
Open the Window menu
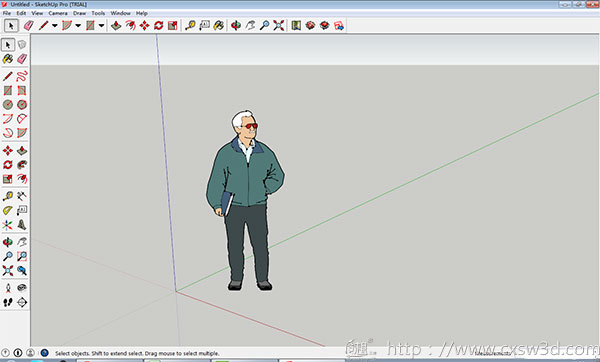click(x=121, y=13)
